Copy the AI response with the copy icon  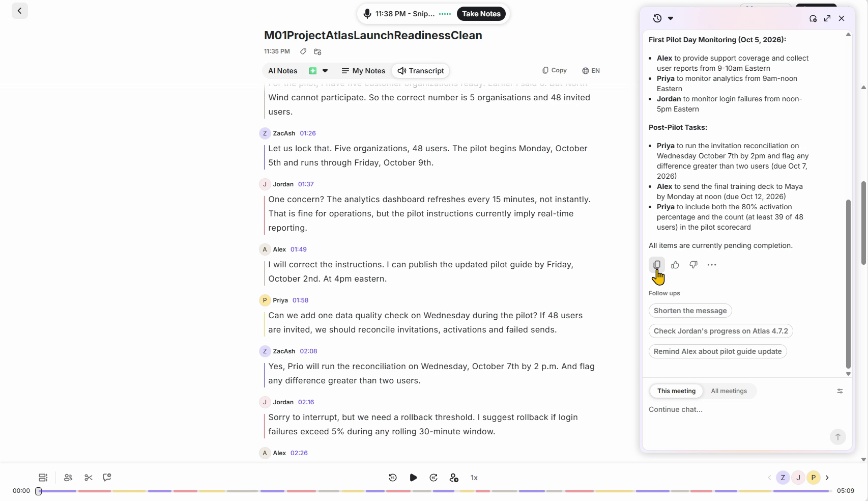pos(657,265)
